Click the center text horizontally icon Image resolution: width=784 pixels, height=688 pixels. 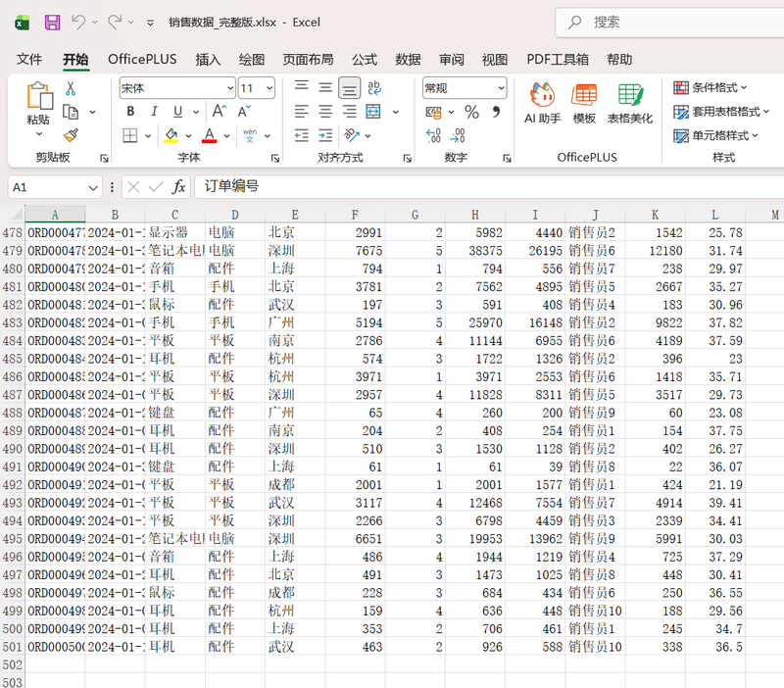click(325, 111)
